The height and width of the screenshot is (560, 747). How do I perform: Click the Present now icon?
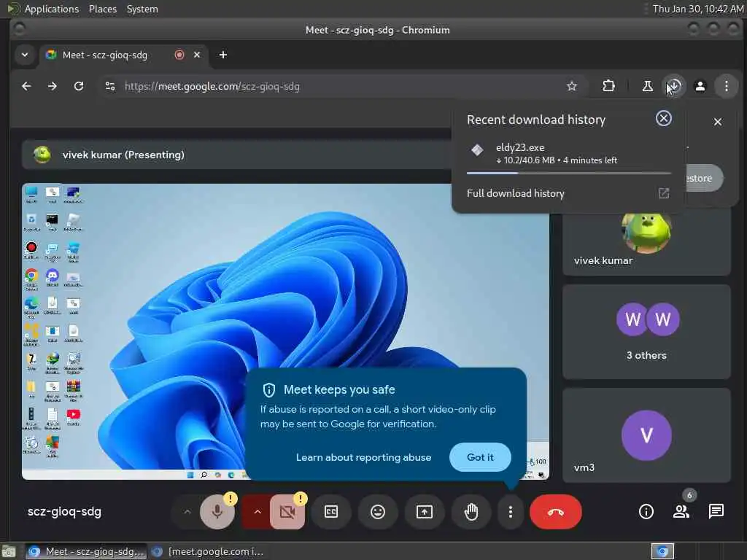pos(425,512)
